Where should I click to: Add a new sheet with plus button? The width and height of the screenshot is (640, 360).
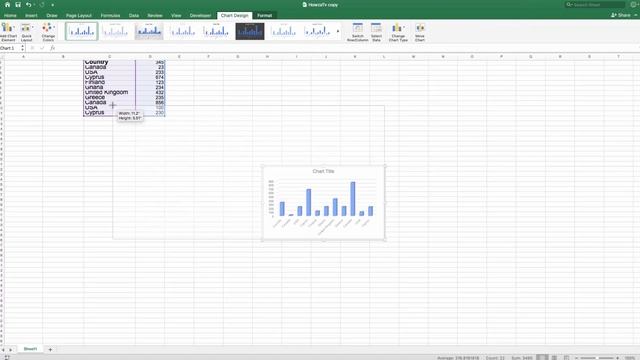(50, 349)
